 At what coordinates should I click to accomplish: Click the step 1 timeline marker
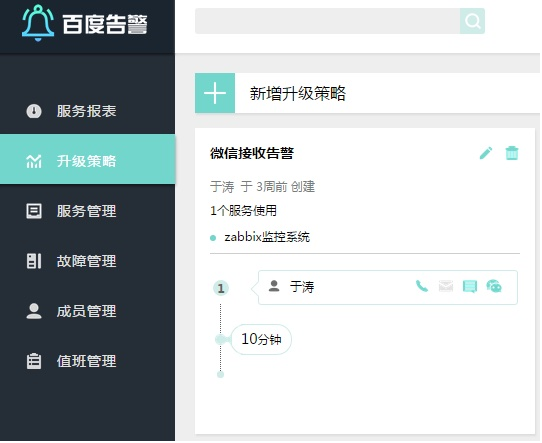(x=222, y=289)
